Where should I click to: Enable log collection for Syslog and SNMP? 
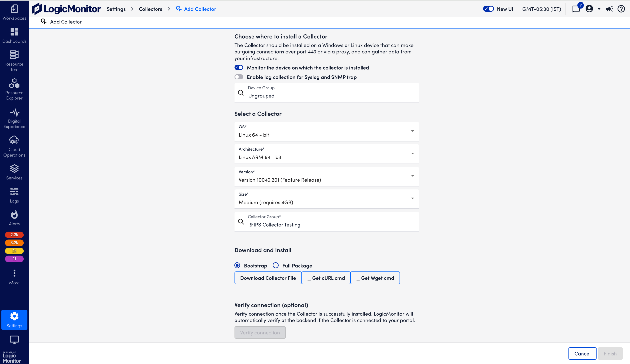point(239,77)
